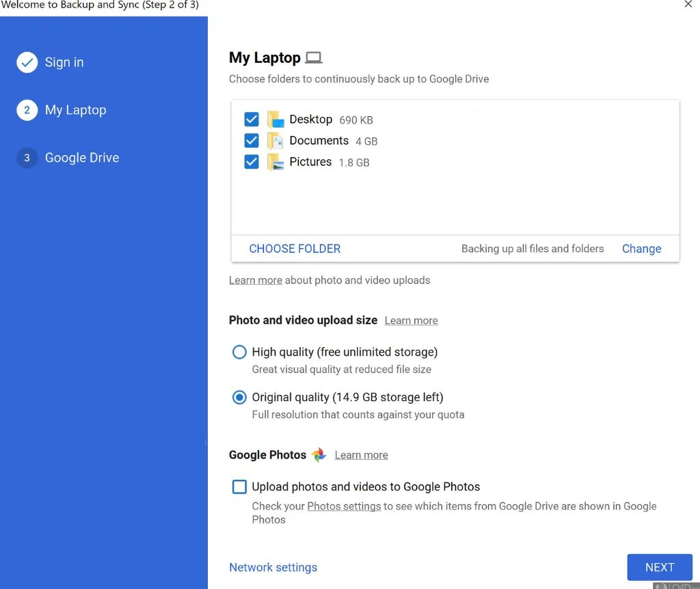Uncheck the Desktop folder checkbox
700x589 pixels.
(x=252, y=120)
